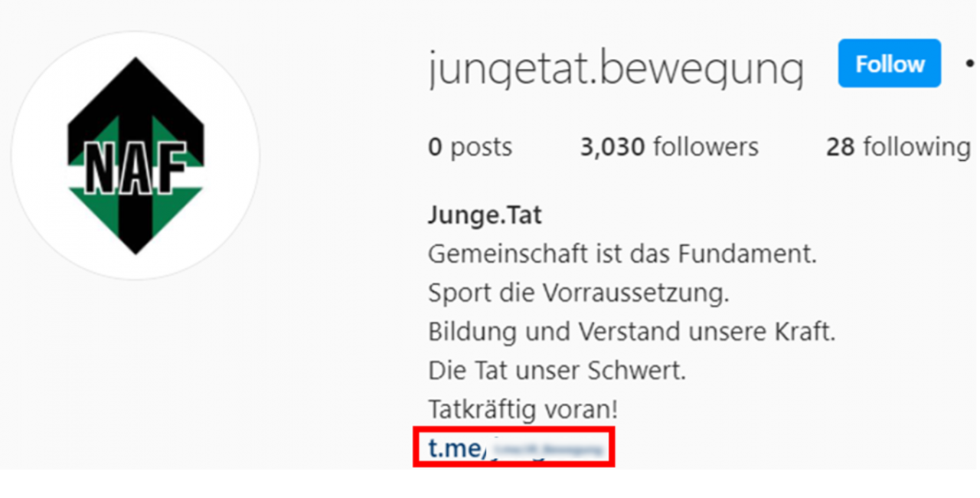
Task: Select bio line Die Tat unser Schwert
Action: [x=557, y=372]
